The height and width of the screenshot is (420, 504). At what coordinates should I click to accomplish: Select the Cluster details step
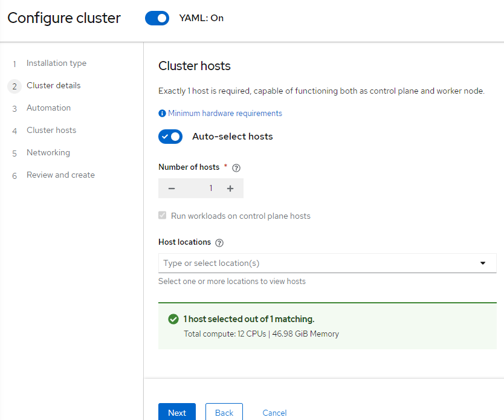point(53,86)
